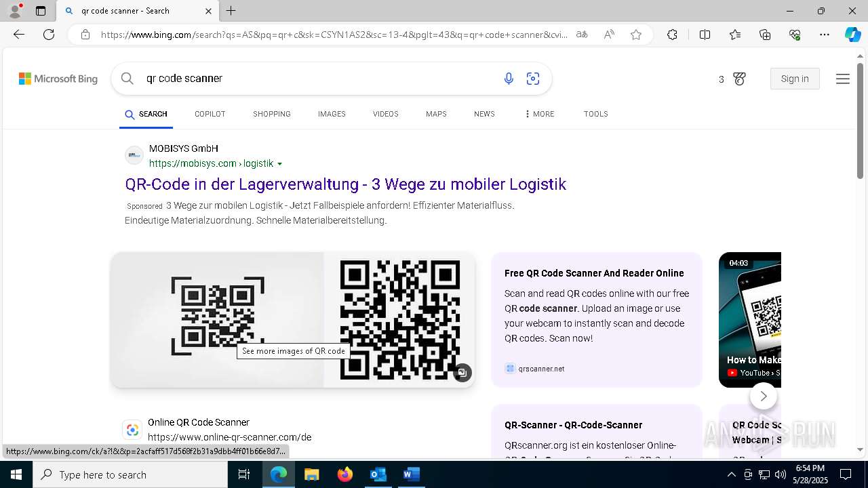Click the translate page icon
The height and width of the screenshot is (488, 868).
coord(582,35)
